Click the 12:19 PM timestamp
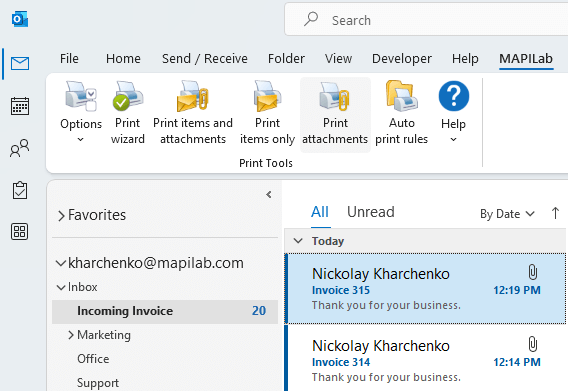The image size is (568, 392). pos(517,290)
